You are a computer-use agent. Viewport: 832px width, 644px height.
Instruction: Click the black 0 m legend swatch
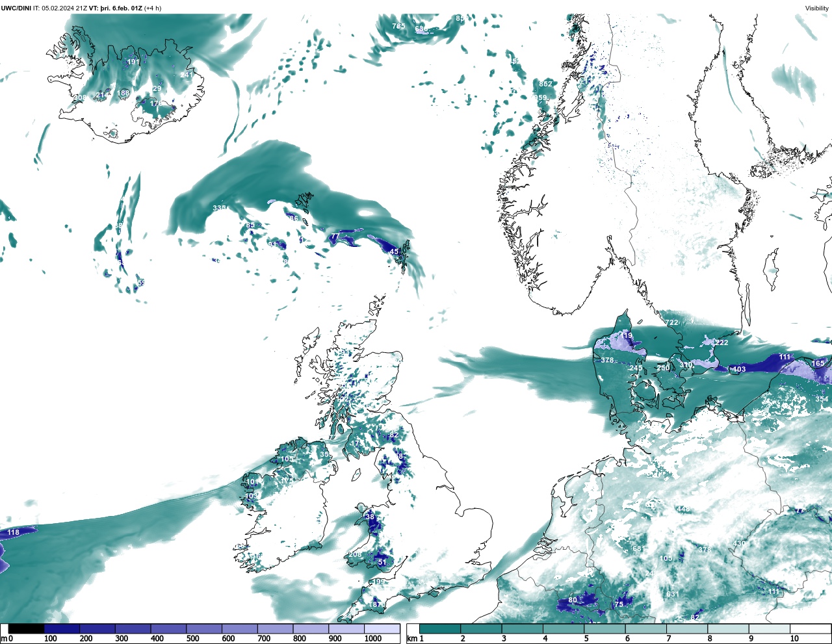(26, 628)
